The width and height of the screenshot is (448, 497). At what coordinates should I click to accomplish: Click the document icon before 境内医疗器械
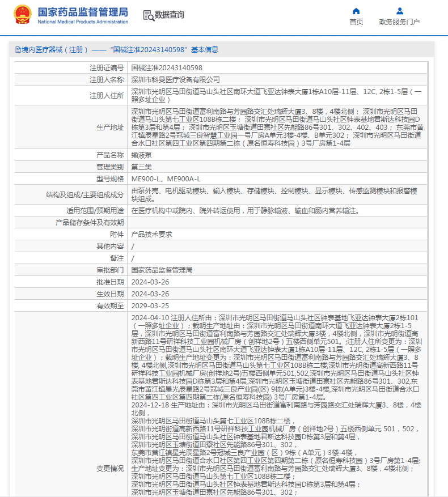(x=18, y=50)
